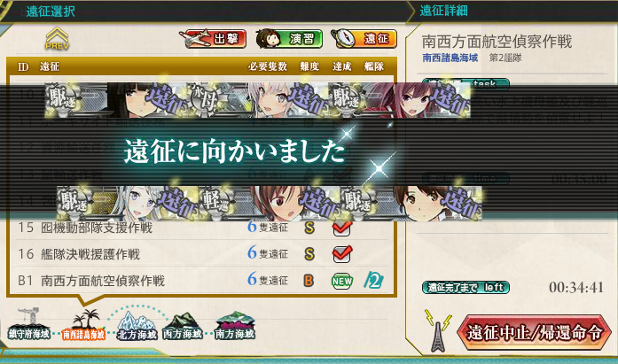This screenshot has width=618, height=364.
Task: Click the 南西諸島海域 blue link in details
Action: pos(450,58)
